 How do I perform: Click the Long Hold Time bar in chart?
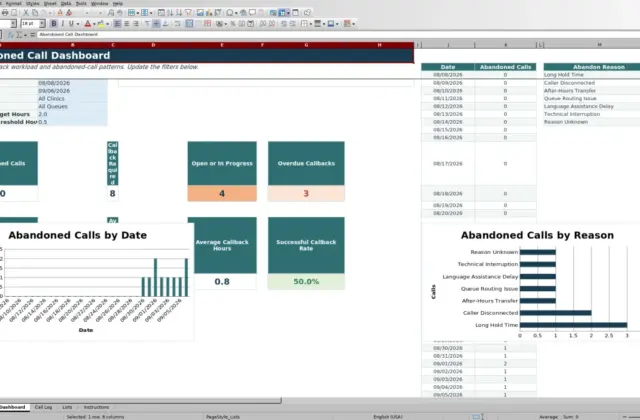573,325
